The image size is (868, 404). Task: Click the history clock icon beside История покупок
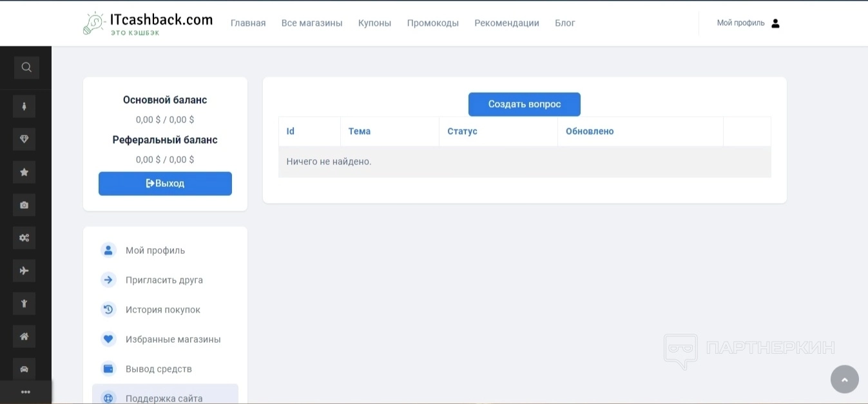[x=108, y=309]
